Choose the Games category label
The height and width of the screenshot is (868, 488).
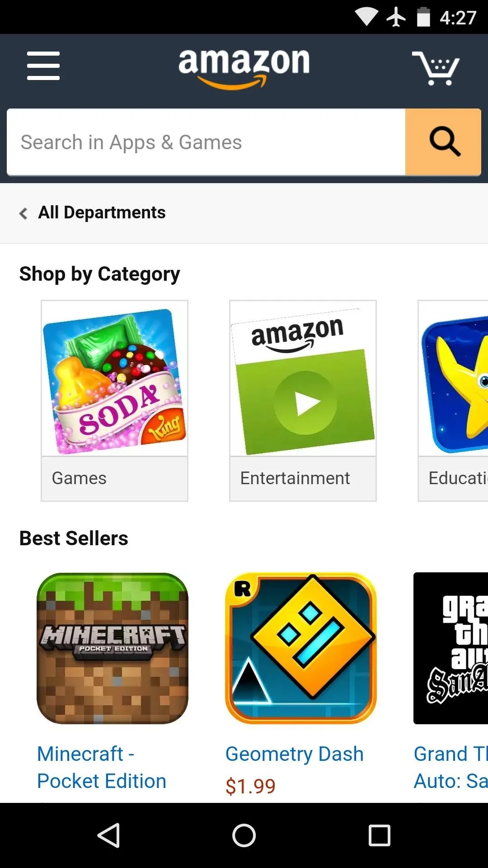79,478
